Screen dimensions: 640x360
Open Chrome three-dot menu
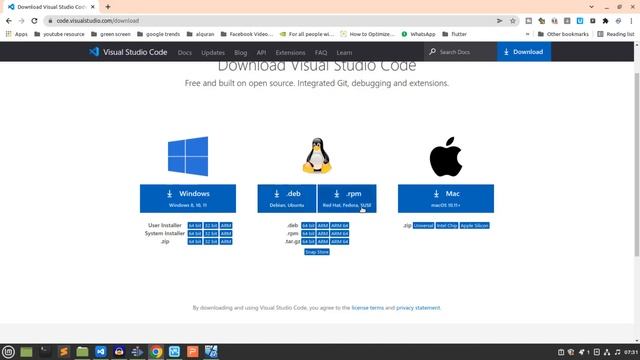click(631, 21)
